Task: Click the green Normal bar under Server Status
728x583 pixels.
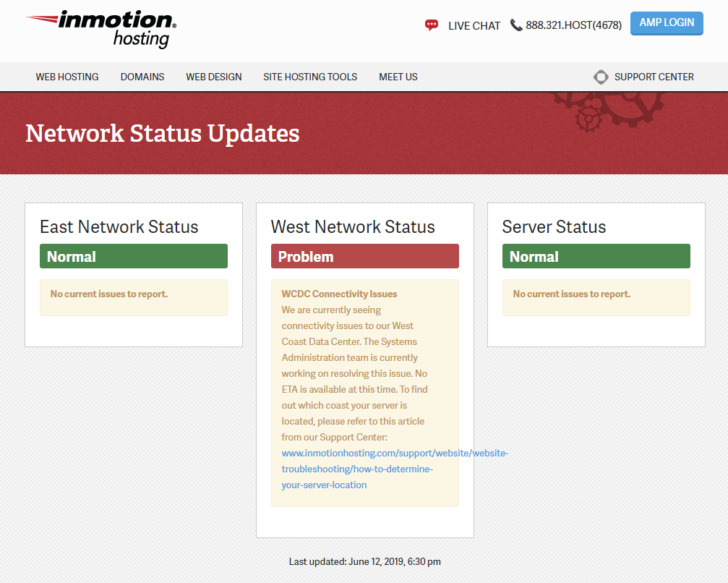Action: click(x=596, y=256)
